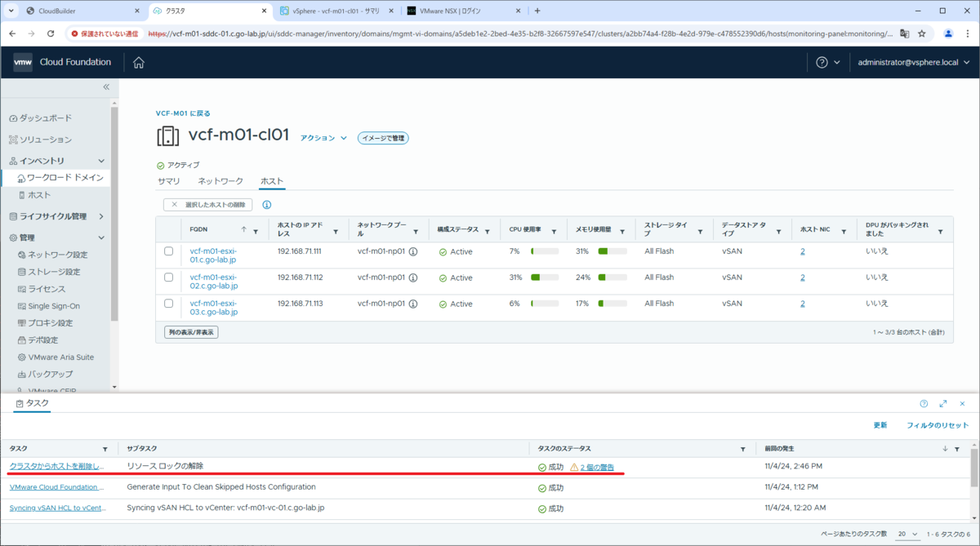The image size is (980, 546).
Task: Close the tasks panel
Action: tap(963, 404)
